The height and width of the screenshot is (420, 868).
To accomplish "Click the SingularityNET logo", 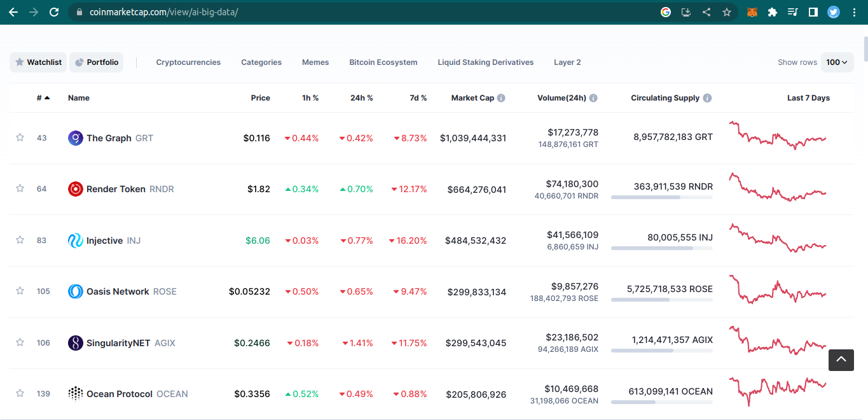I will pos(76,343).
